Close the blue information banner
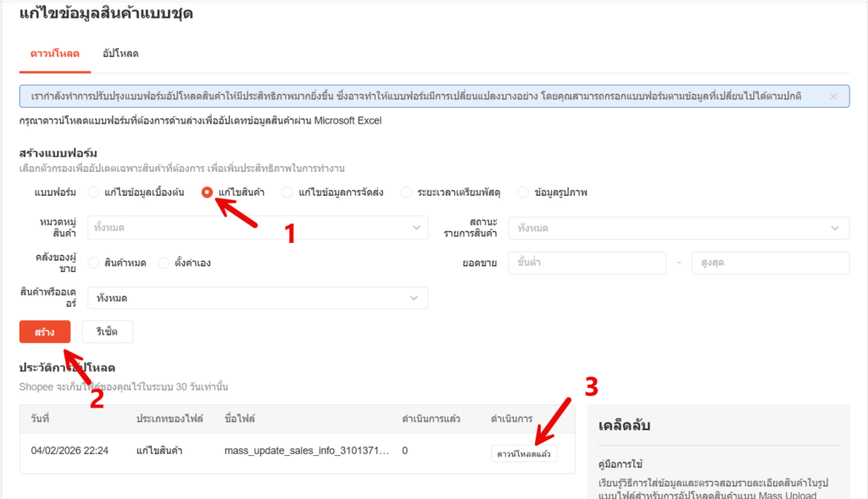Image resolution: width=868 pixels, height=499 pixels. [x=833, y=97]
